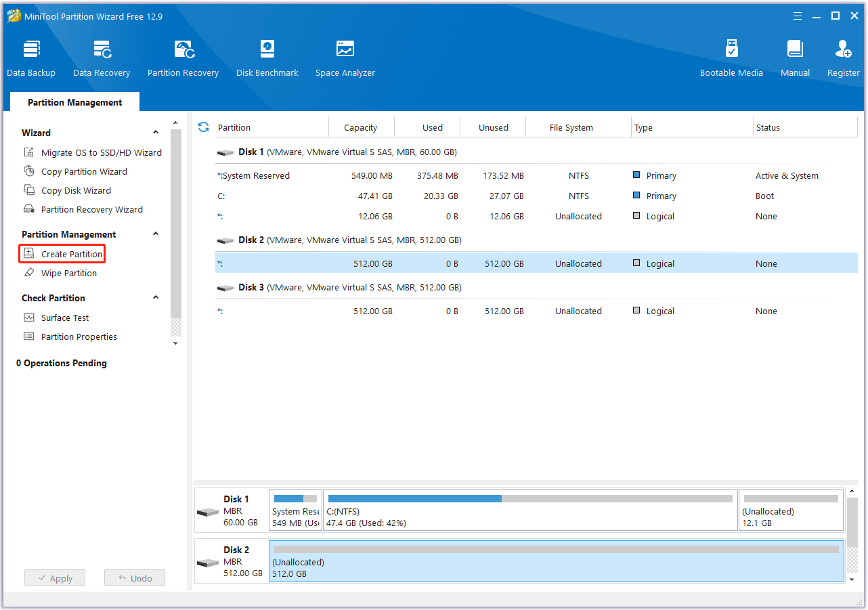
Task: Collapse the Partition Management sidebar section
Action: coord(156,234)
